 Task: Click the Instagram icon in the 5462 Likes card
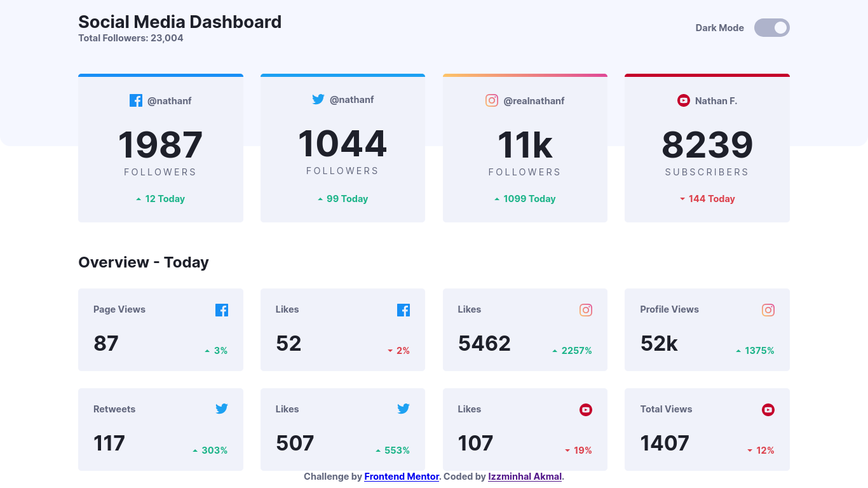(x=586, y=310)
